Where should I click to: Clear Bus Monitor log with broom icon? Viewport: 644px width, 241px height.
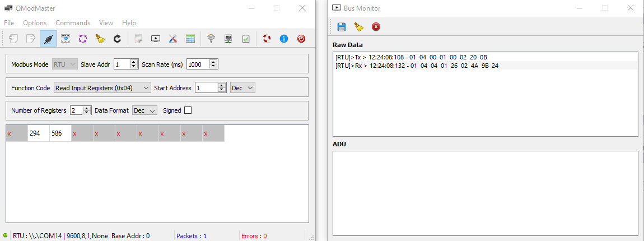[x=358, y=26]
